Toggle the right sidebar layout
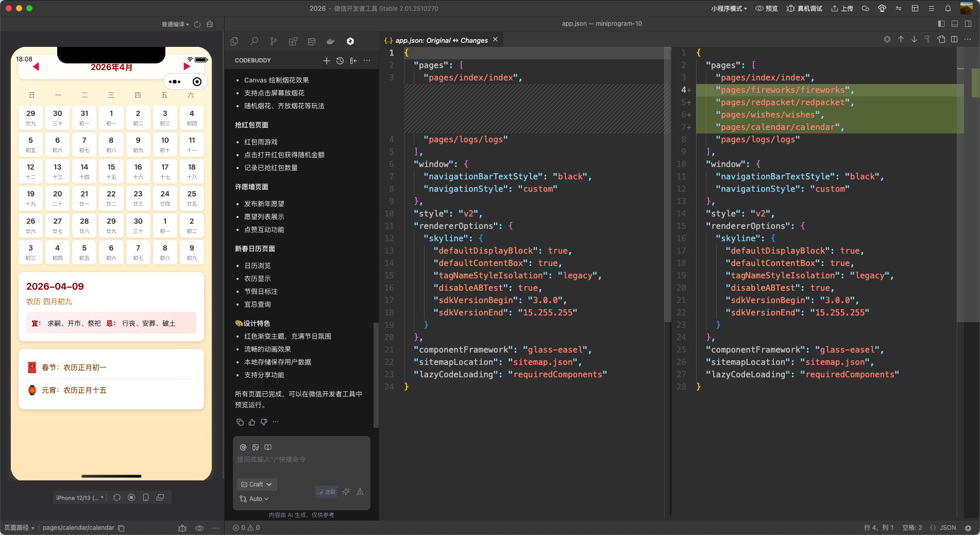 968,24
